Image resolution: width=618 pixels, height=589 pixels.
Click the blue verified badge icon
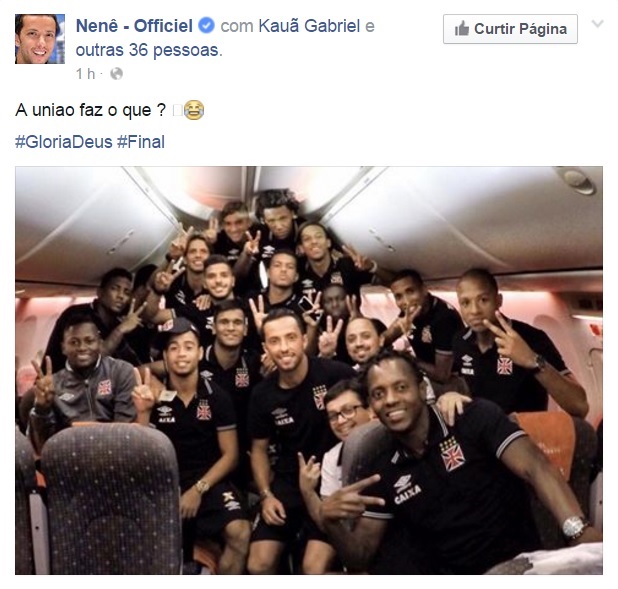[x=206, y=26]
